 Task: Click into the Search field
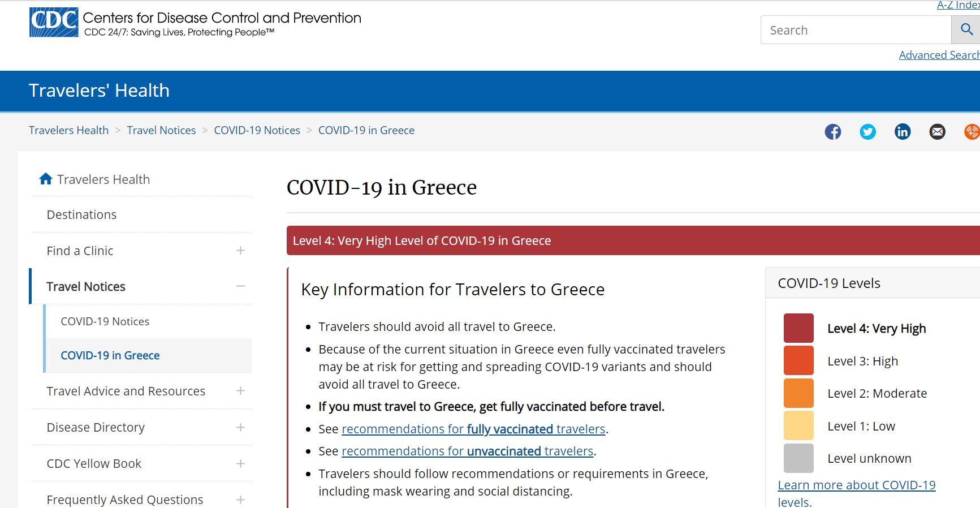click(x=855, y=30)
